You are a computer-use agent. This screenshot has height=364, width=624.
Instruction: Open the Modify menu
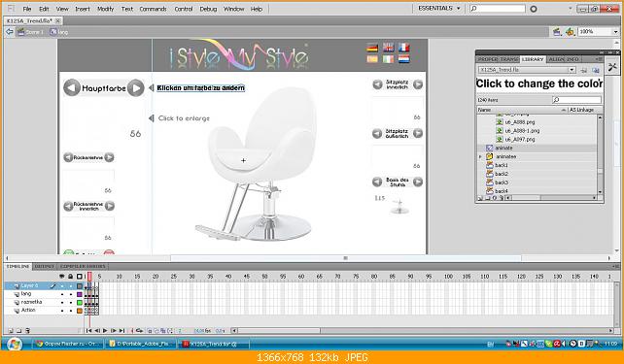(106, 9)
